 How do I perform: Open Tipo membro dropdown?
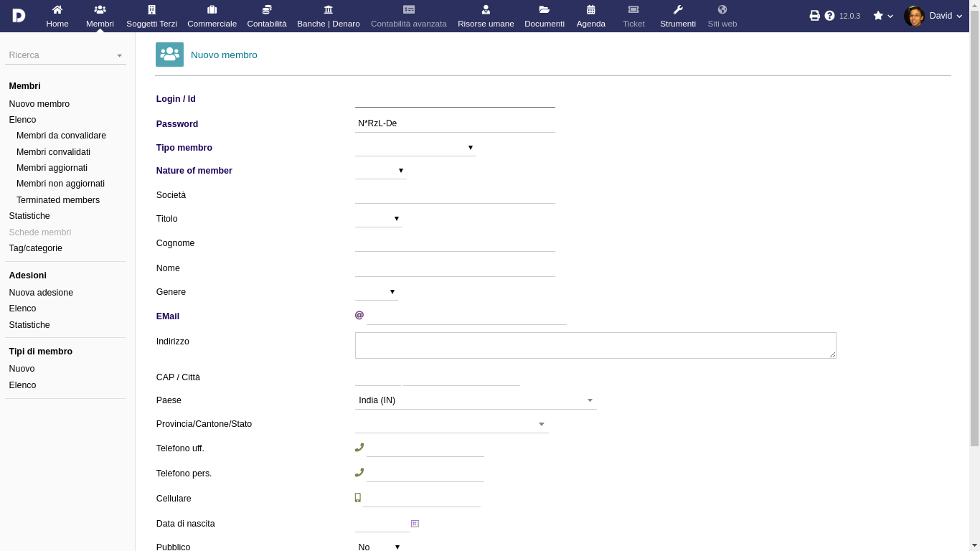(x=415, y=148)
